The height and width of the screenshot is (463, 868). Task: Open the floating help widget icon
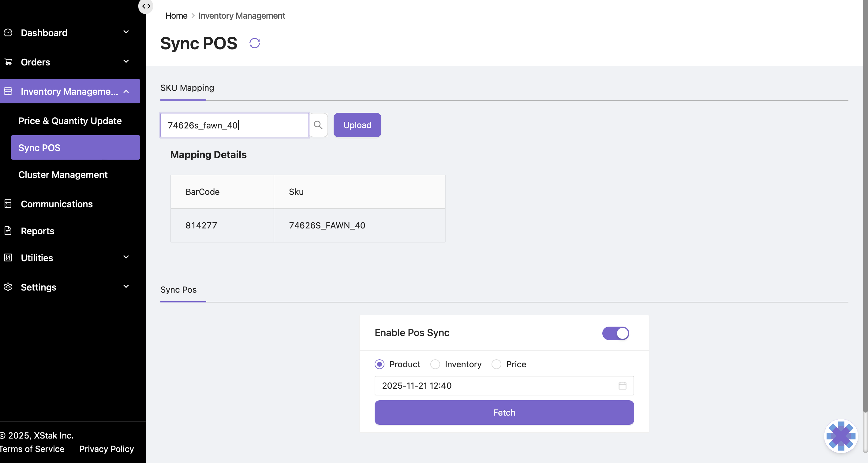[840, 436]
